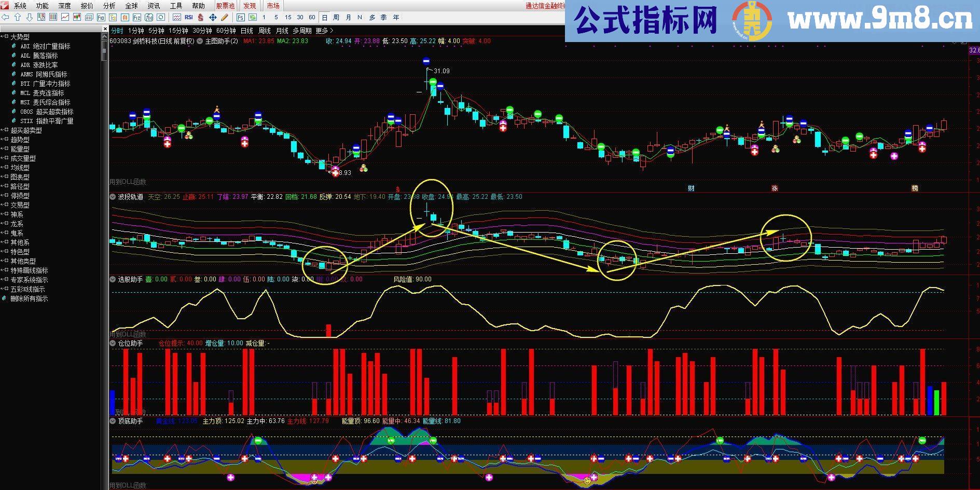Select 60-minute period button in toolbar
Image resolution: width=980 pixels, height=490 pixels.
(x=312, y=17)
